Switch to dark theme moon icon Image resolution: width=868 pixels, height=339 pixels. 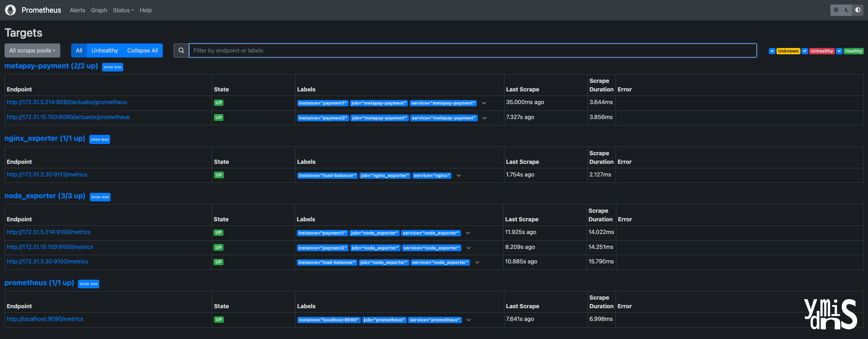[847, 10]
